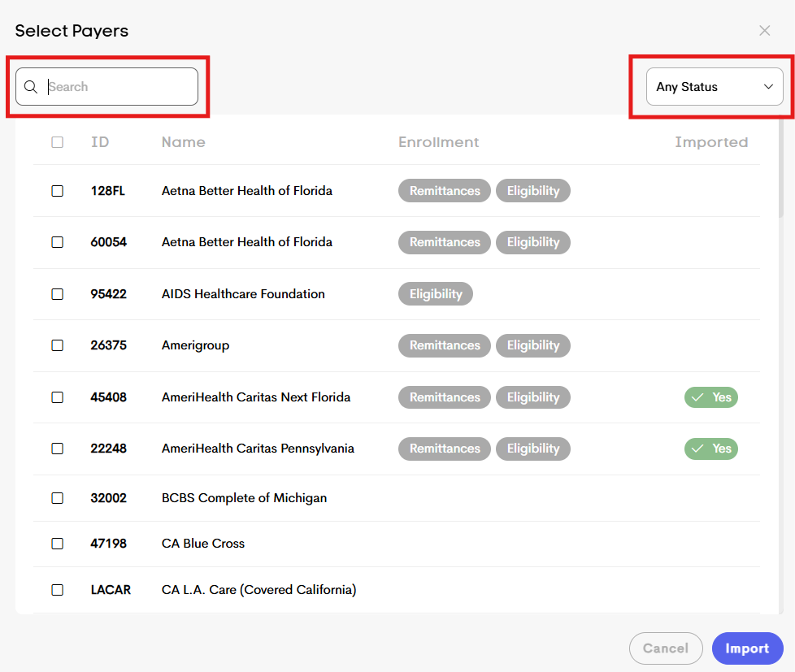795x672 pixels.
Task: Click Eligibility tag for AmeriHealth Caritas Next Florida
Action: click(533, 397)
